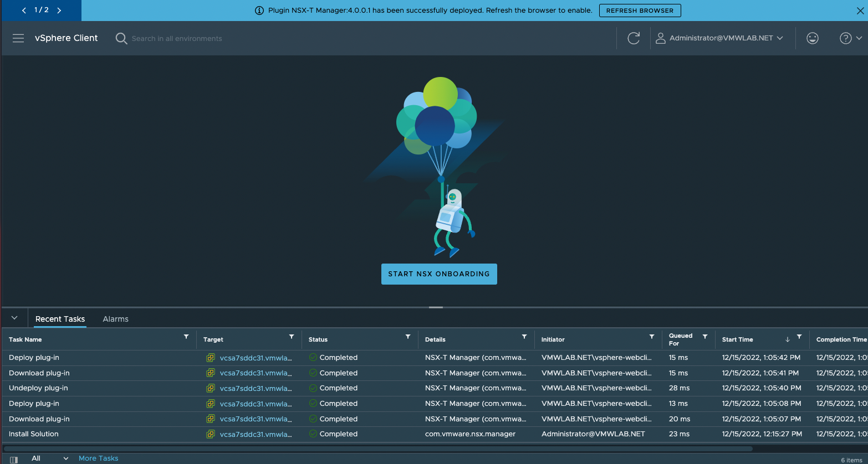Click the Task Name column filter icon

[186, 337]
